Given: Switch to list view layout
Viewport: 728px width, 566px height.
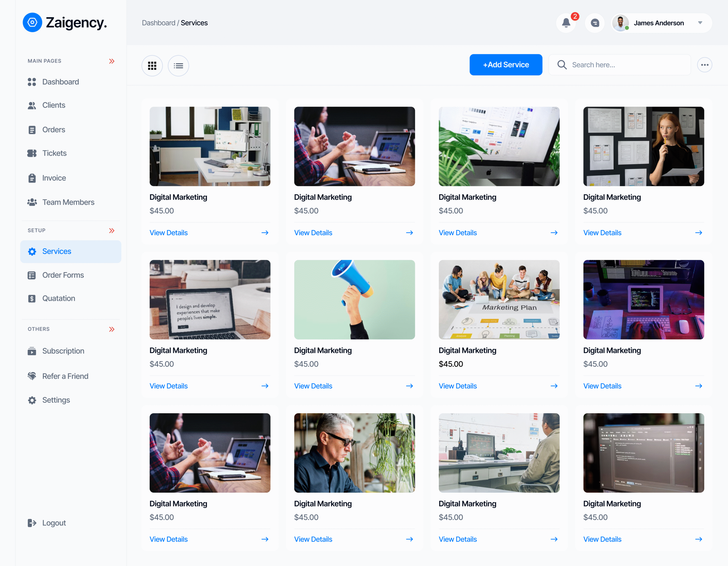Looking at the screenshot, I should [178, 66].
